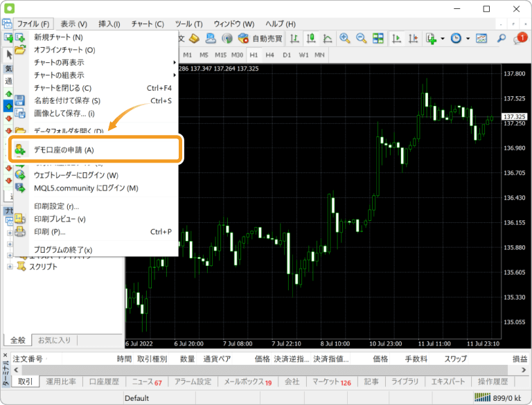
Task: Open the chart templates icon
Action: coord(481,38)
